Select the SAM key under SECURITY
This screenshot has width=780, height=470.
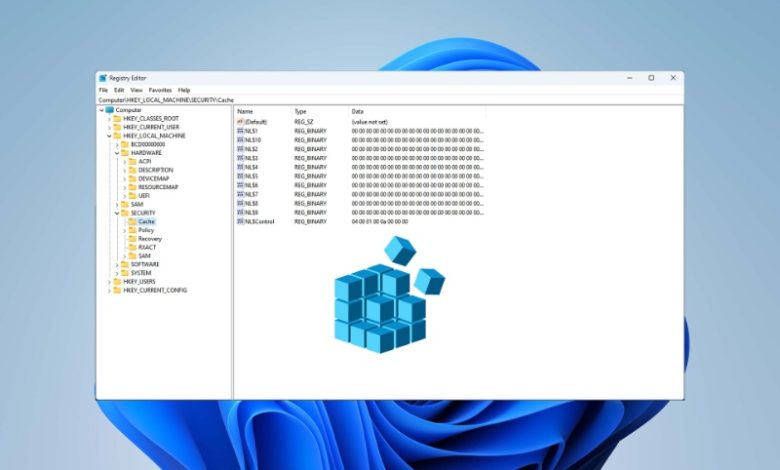[x=144, y=256]
